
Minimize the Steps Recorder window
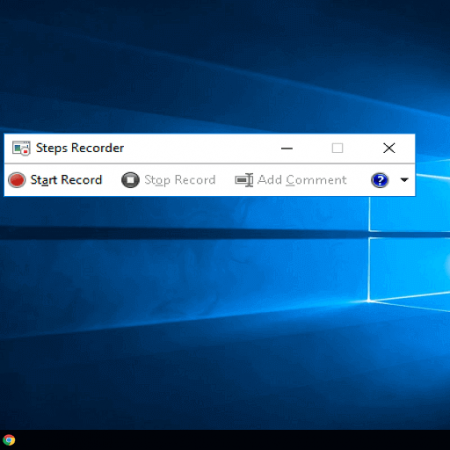pyautogui.click(x=287, y=148)
